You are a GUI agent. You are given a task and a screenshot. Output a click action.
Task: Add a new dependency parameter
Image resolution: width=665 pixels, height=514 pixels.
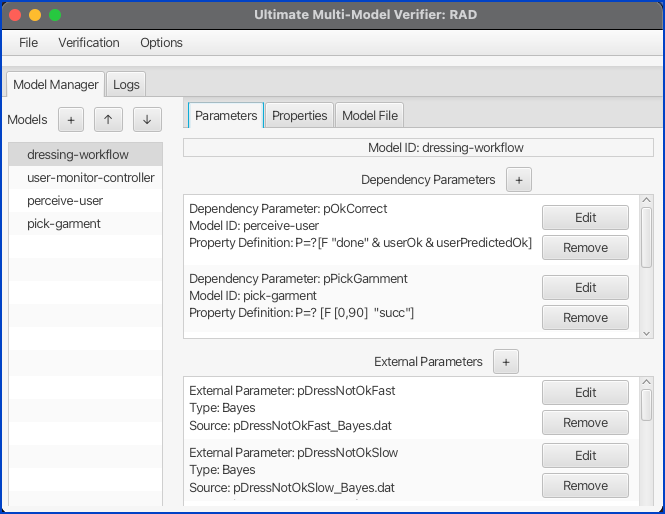click(x=519, y=180)
